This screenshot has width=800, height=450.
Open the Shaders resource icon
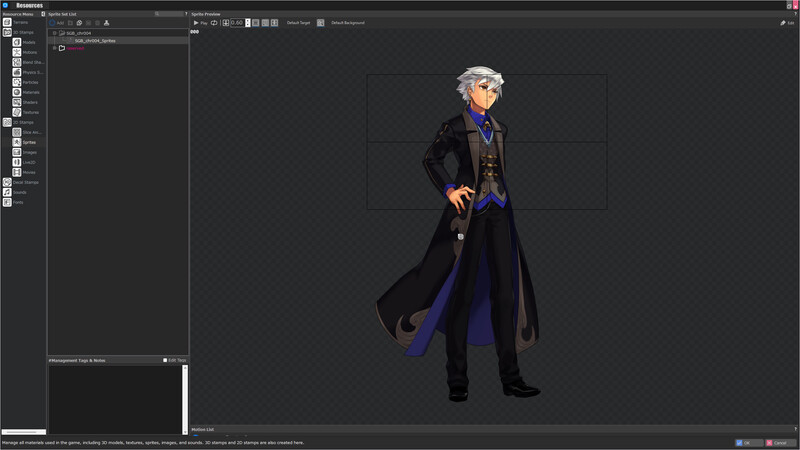(x=17, y=102)
